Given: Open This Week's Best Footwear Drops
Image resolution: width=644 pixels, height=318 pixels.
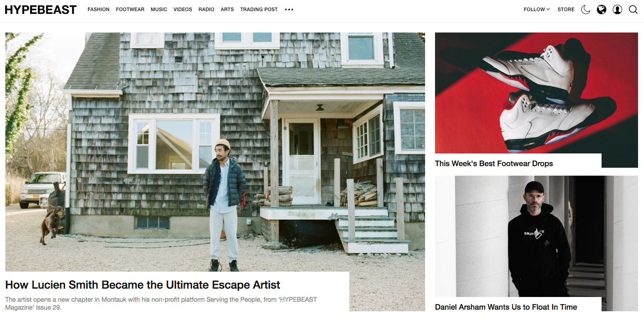Looking at the screenshot, I should click(494, 163).
